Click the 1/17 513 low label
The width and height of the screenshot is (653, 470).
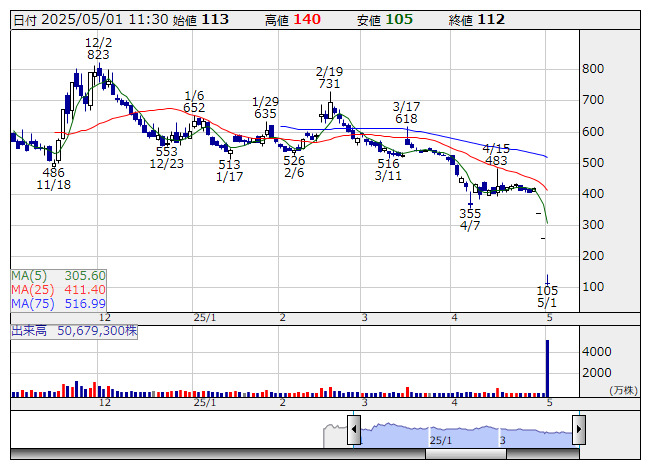click(x=229, y=171)
